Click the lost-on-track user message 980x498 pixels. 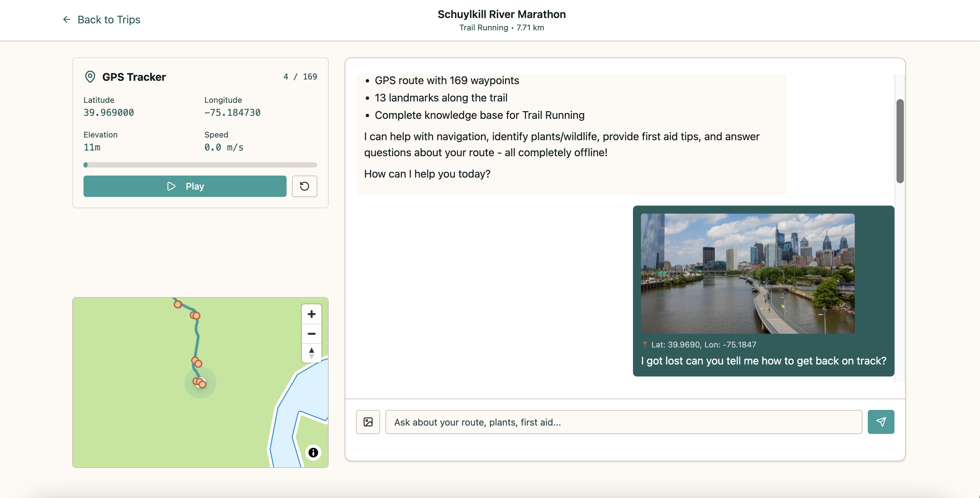[763, 361]
